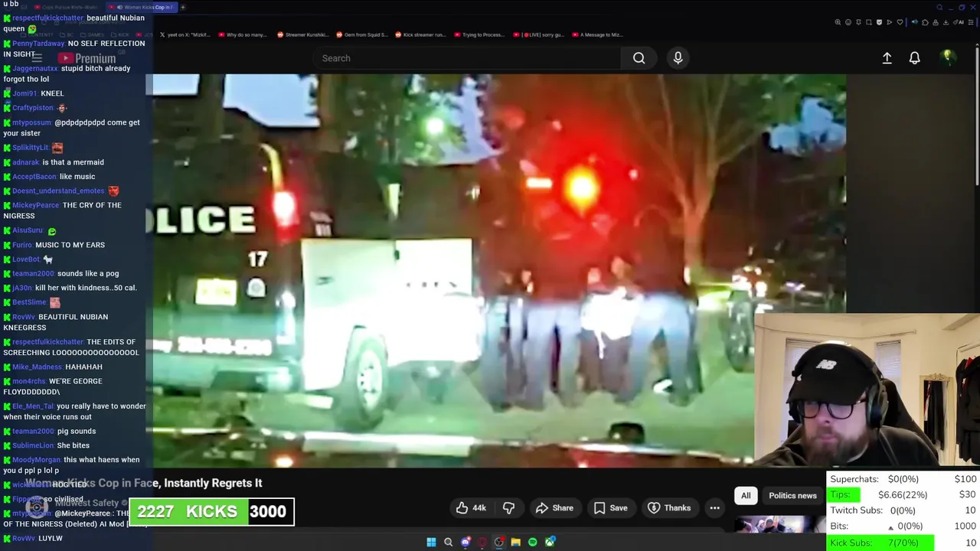Open the recommended video thumbnail under All chip
Screen dimensions: 980x551
pos(779,525)
